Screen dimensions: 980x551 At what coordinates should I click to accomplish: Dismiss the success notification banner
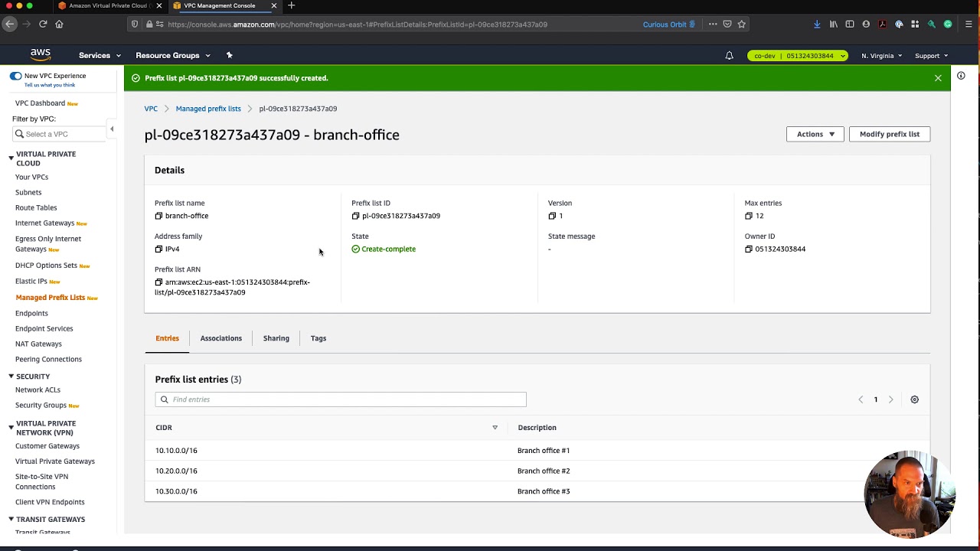(938, 78)
